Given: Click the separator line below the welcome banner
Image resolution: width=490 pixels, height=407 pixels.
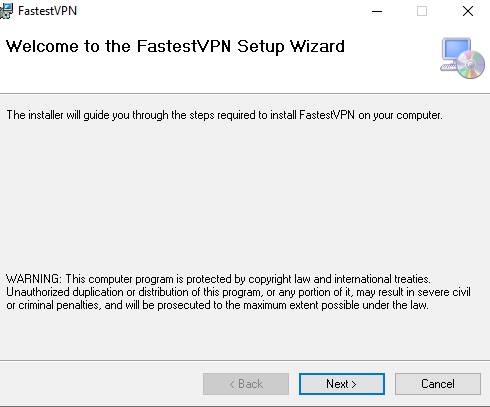Looking at the screenshot, I should pyautogui.click(x=245, y=94).
